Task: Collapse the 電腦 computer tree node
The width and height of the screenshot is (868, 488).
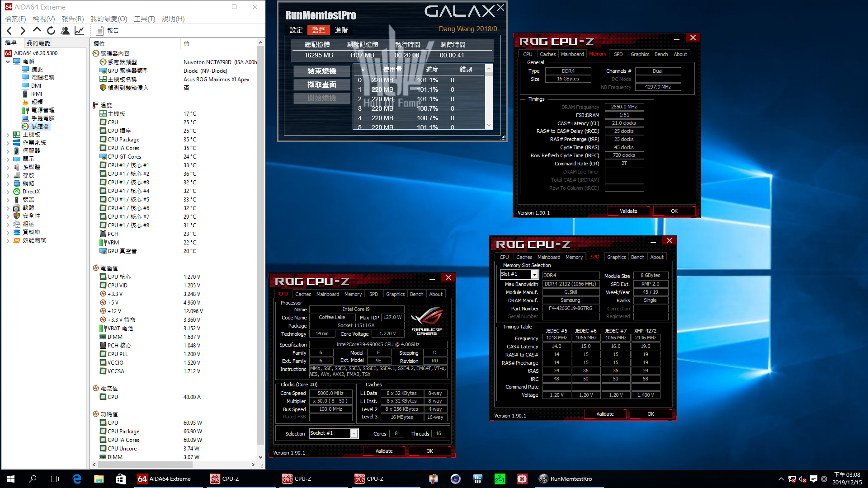Action: 8,61
